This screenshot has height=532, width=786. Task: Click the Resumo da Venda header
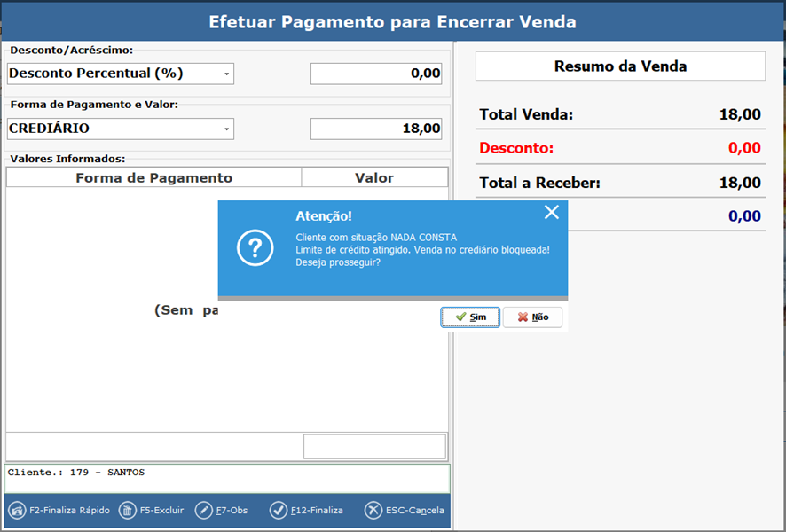pyautogui.click(x=620, y=66)
